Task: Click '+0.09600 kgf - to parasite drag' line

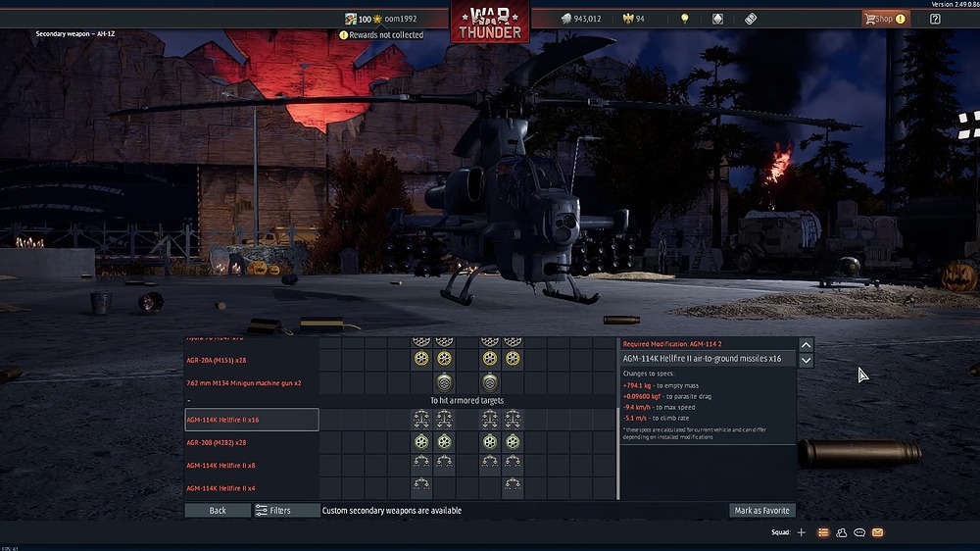Action: (x=666, y=396)
